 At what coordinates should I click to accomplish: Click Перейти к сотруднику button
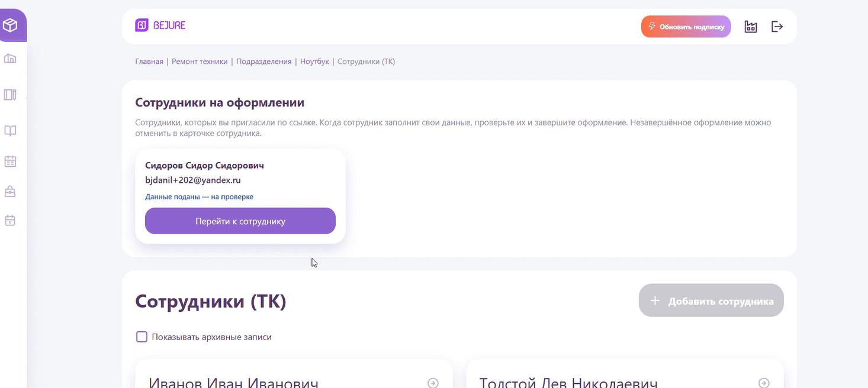click(240, 221)
